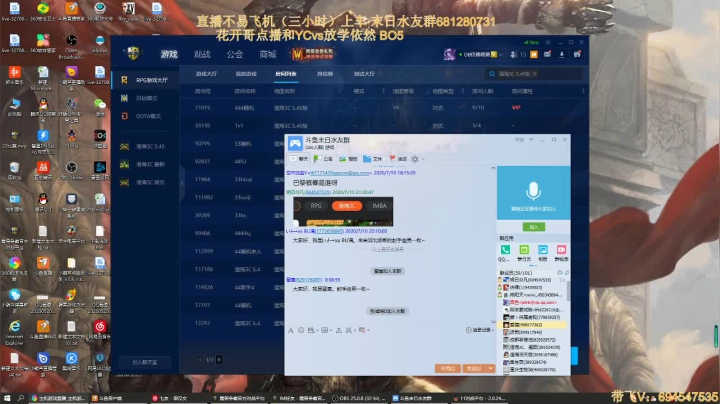Click the orange send message button
Image resolution: width=720 pixels, height=404 pixels.
pos(474,368)
